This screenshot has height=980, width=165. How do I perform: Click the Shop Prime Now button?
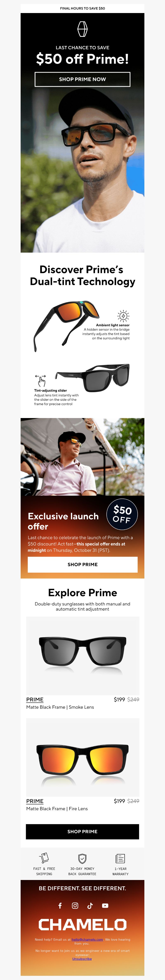pos(82,79)
